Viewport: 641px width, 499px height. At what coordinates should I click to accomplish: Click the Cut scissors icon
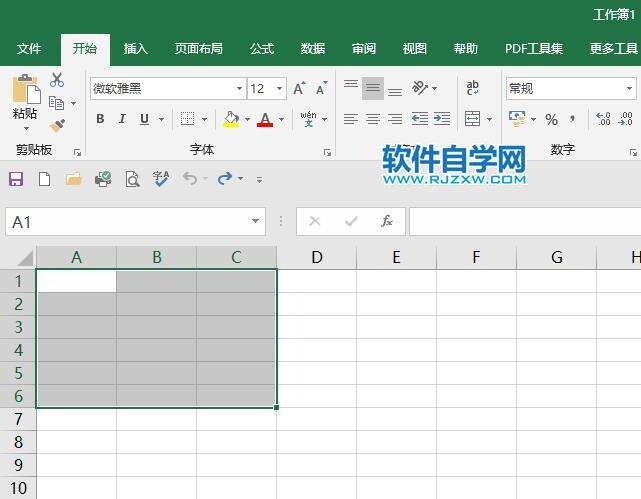click(x=57, y=80)
